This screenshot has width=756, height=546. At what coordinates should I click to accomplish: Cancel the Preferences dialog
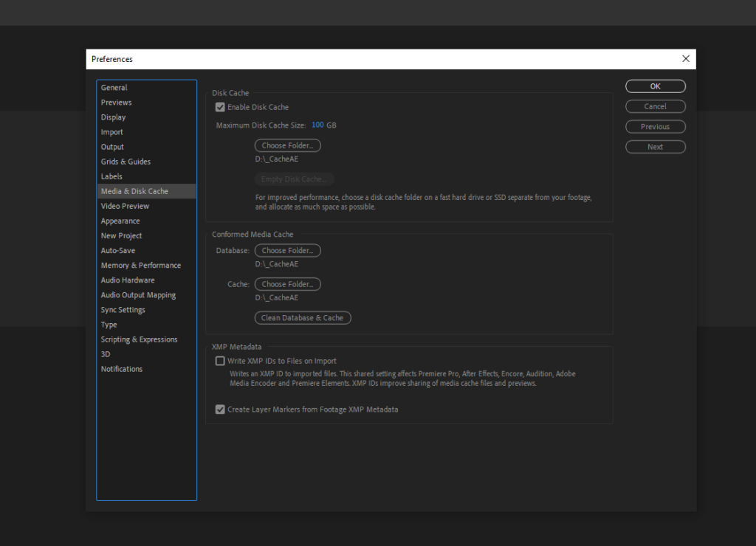click(x=655, y=106)
